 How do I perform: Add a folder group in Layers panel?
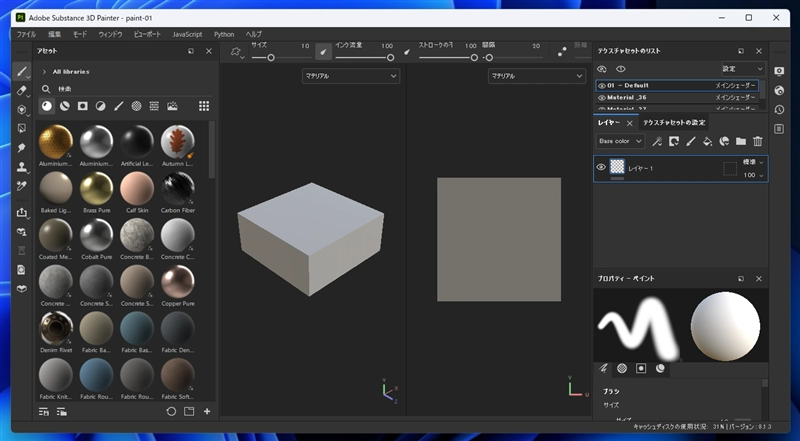741,141
